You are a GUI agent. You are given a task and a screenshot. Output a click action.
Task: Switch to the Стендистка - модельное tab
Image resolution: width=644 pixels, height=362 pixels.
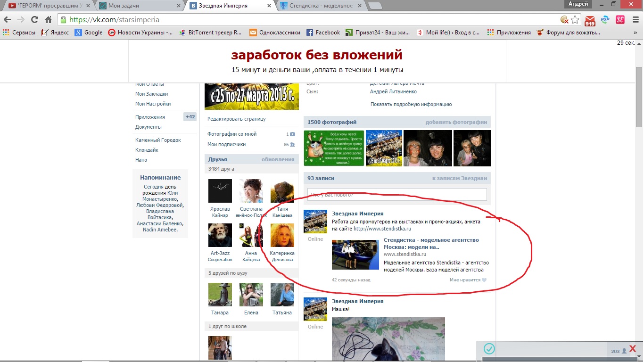(322, 6)
